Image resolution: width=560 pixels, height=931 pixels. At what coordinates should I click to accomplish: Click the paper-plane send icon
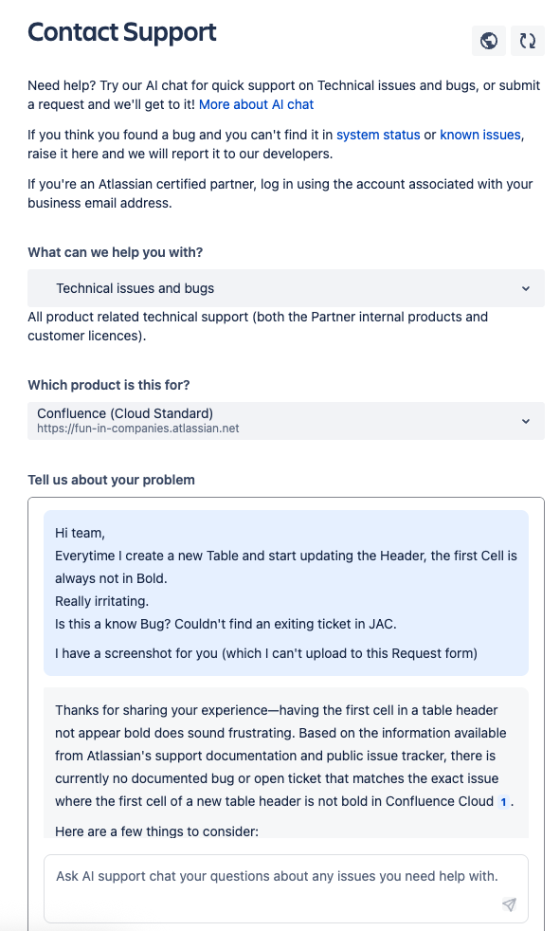(x=509, y=904)
